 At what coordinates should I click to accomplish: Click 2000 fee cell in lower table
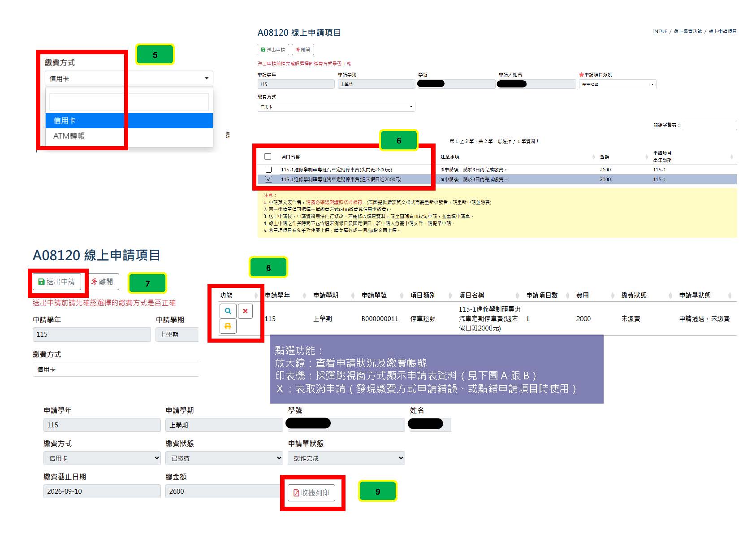(583, 319)
